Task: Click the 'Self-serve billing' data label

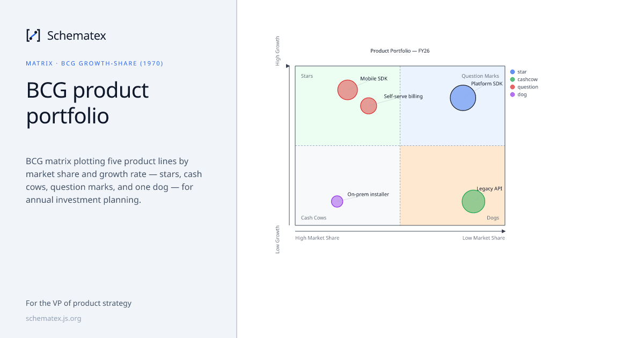Action: pos(403,97)
